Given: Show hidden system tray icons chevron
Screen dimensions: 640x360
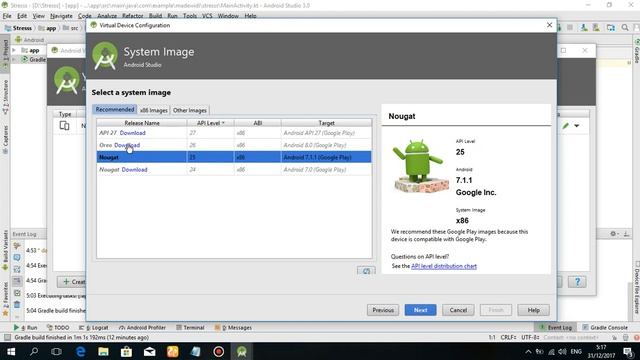Looking at the screenshot, I should [x=528, y=351].
